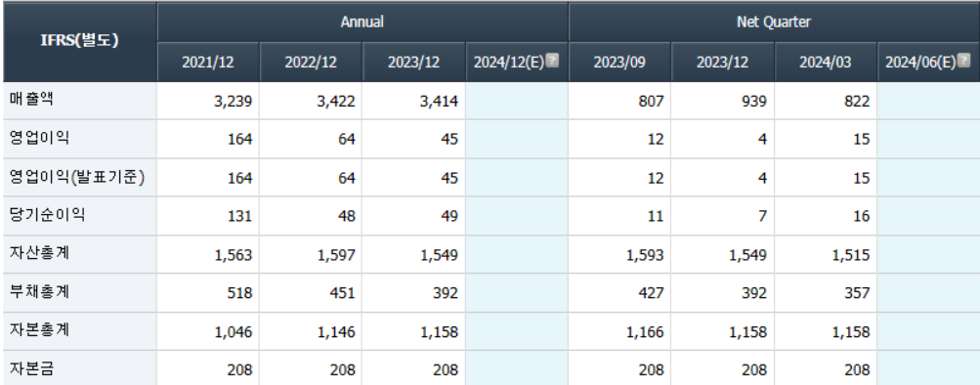Click 당기순이익 value 48
Screen dimensions: 980x385
coord(346,216)
